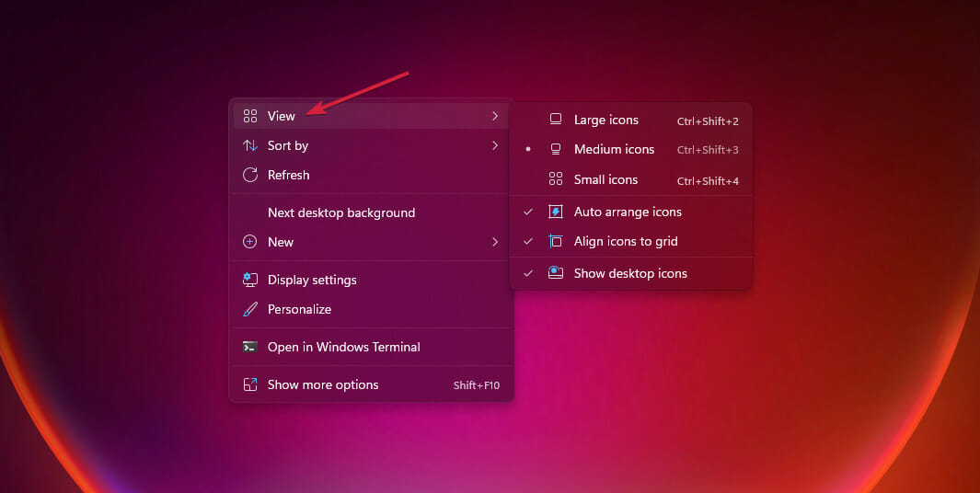Screen dimensions: 980x493
Task: Expand the Sort by submenu chevron
Action: [x=495, y=145]
